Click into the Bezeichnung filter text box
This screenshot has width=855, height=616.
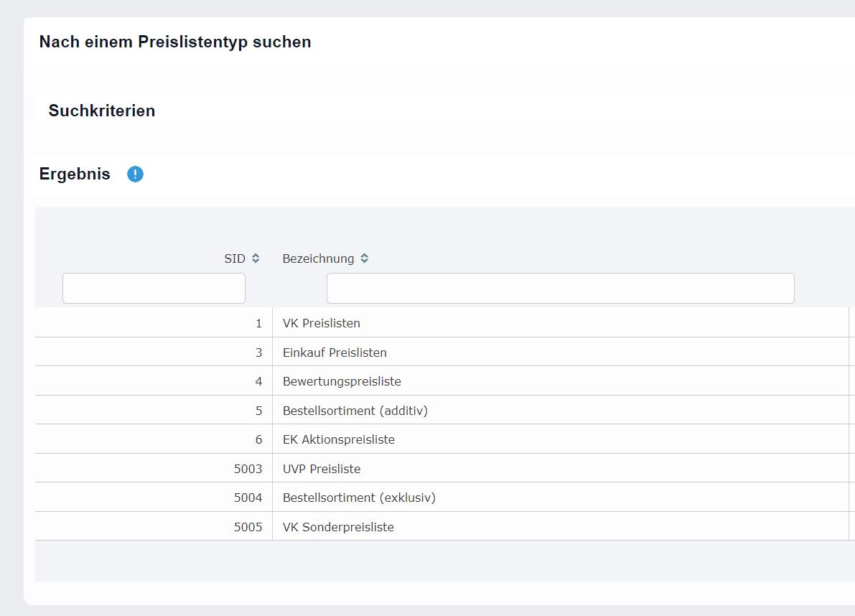tap(560, 289)
